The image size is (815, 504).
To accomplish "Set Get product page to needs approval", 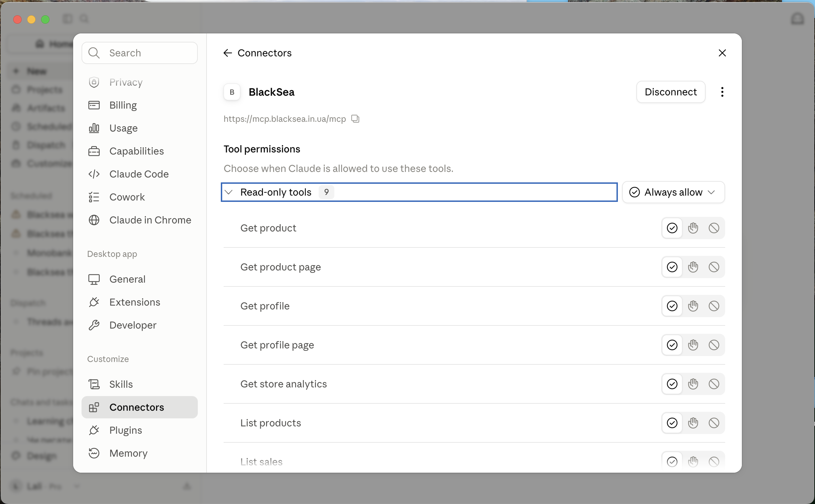I will tap(693, 267).
